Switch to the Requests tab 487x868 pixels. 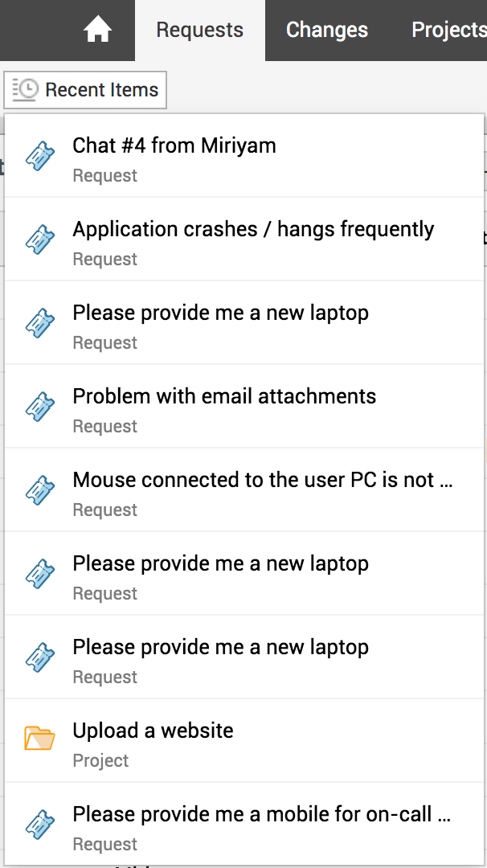tap(199, 31)
